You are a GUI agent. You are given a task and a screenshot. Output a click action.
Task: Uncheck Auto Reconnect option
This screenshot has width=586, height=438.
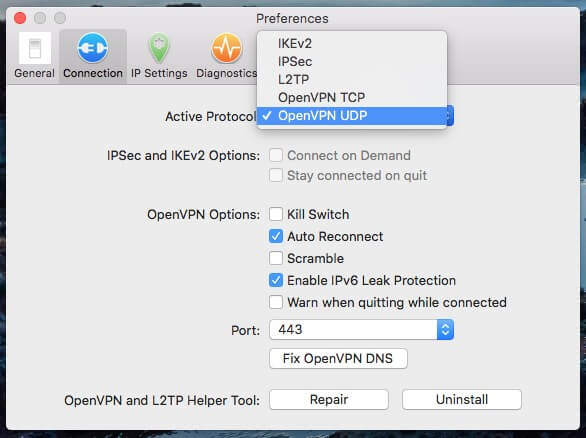[276, 236]
